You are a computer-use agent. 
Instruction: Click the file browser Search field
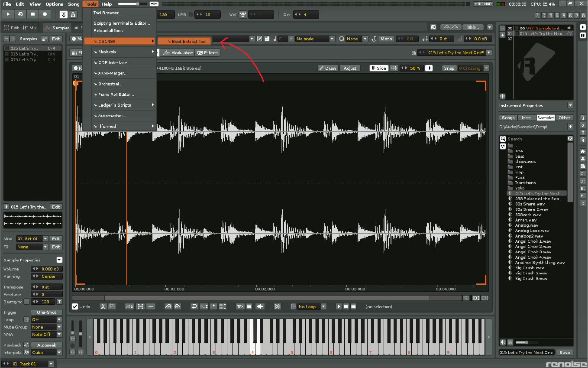coord(536,139)
